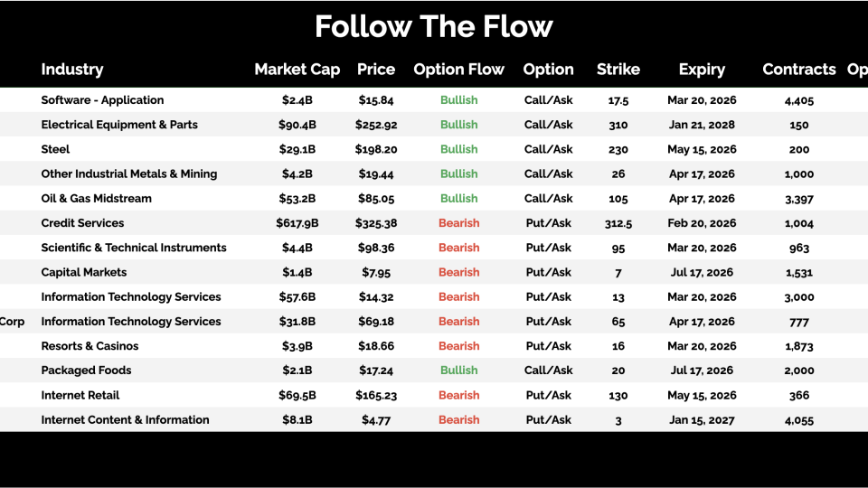Screen dimensions: 868x488
Task: Select the Oil & Gas Midstream row
Action: [x=96, y=199]
